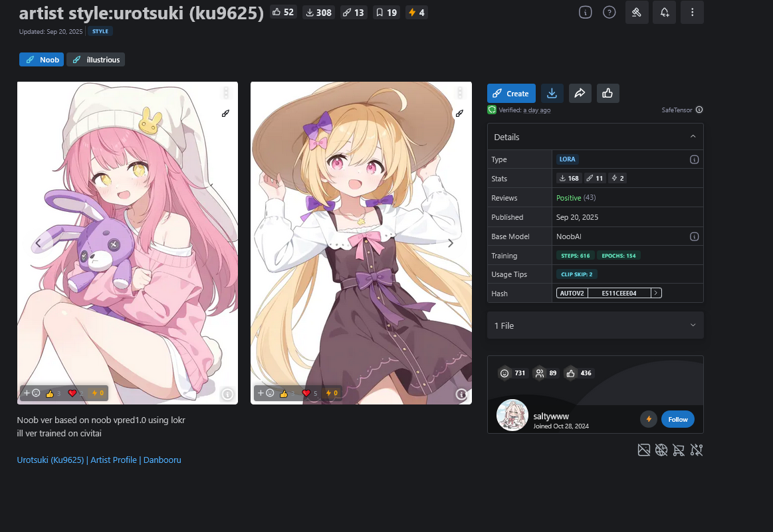Open pink-haired girl image
773x532 pixels.
[x=128, y=243]
